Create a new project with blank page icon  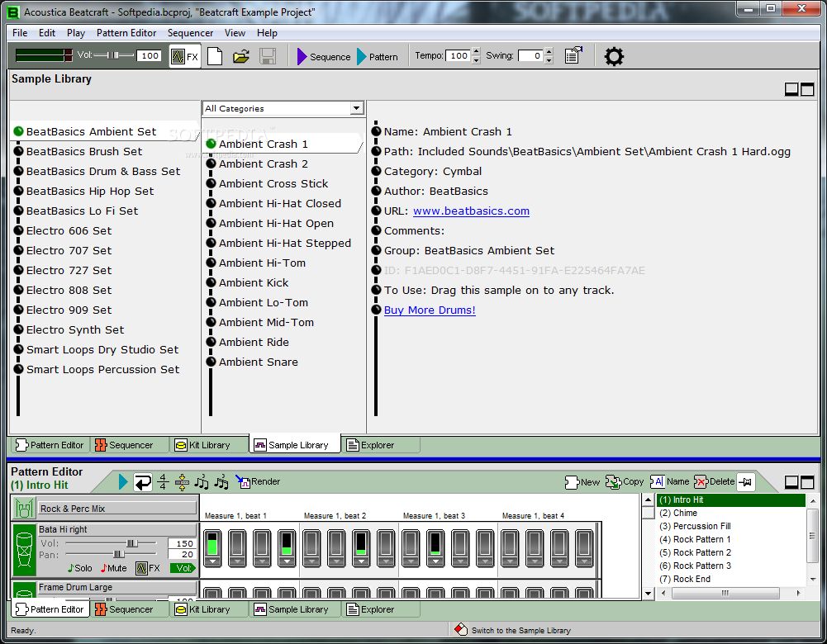[215, 56]
